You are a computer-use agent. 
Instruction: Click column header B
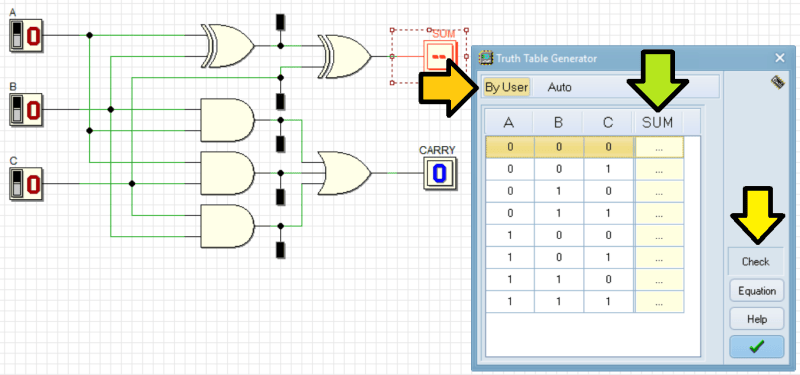point(559,122)
